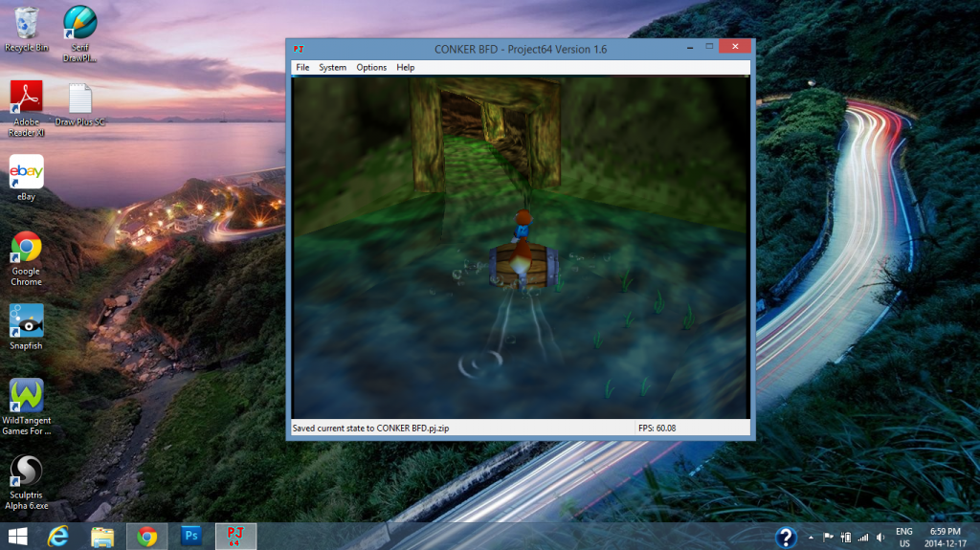Select the Snapfish desktop icon
This screenshot has height=550, width=980.
(26, 325)
